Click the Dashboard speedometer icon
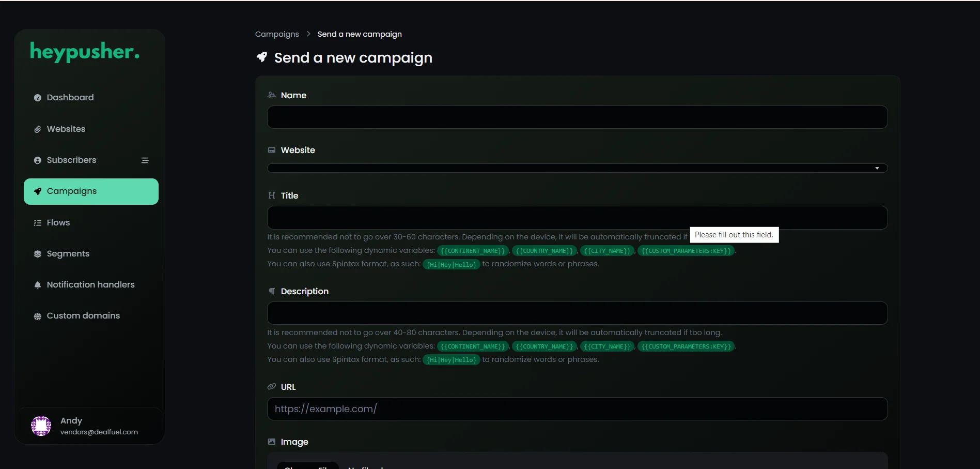 [37, 98]
